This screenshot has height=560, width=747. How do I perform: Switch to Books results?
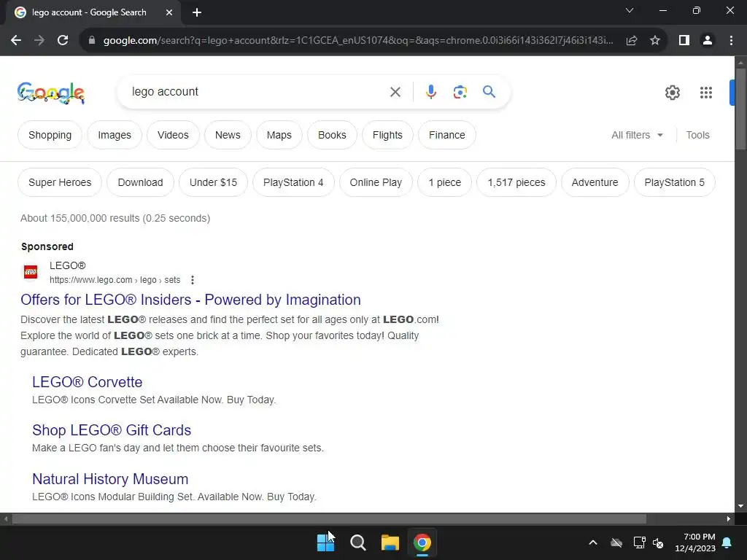coord(332,135)
